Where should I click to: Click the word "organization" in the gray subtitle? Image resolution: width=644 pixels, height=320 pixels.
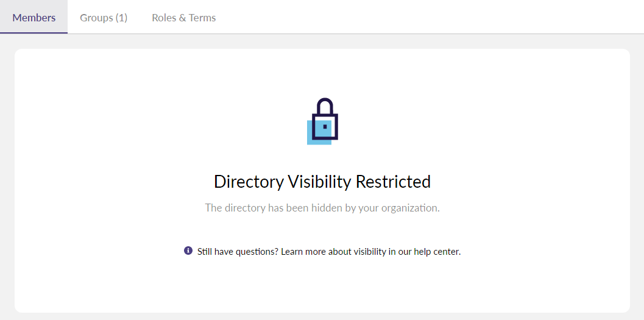tap(409, 208)
